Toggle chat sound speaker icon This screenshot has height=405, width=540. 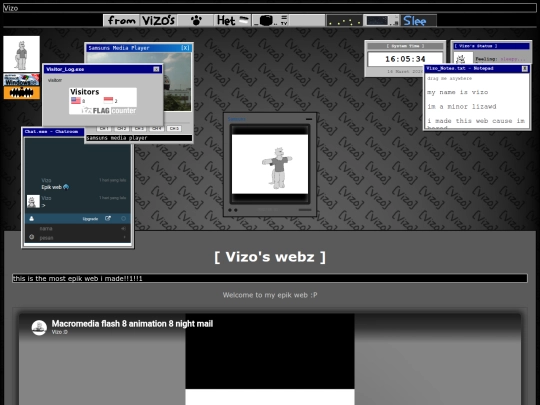[x=123, y=228]
